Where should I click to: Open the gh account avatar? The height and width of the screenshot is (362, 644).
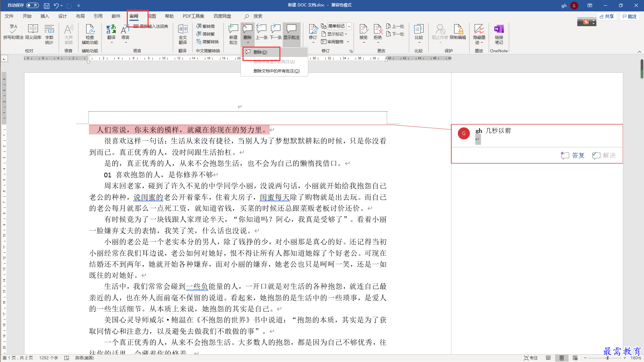(574, 5)
